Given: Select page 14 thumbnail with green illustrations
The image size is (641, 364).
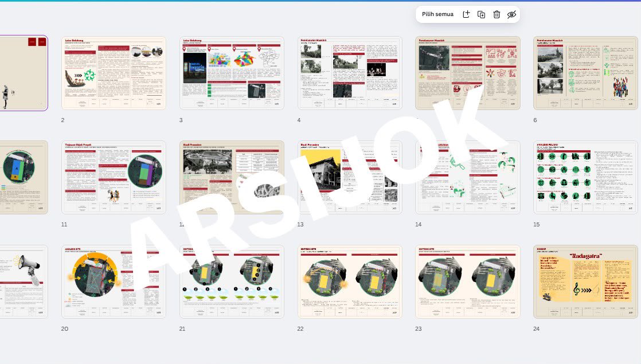Looking at the screenshot, I should (468, 177).
